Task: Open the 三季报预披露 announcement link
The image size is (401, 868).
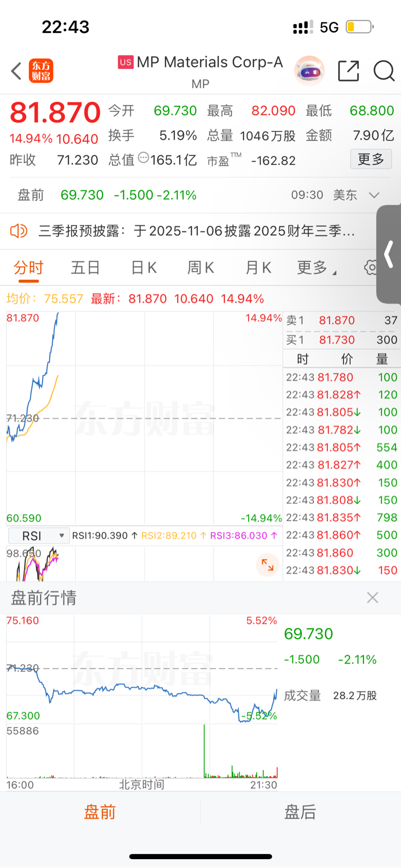Action: tap(197, 231)
